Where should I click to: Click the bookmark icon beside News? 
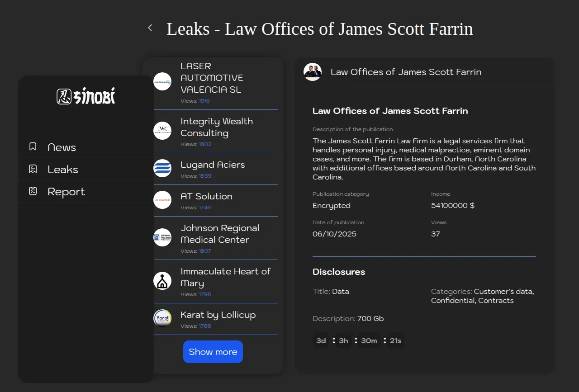click(x=33, y=147)
